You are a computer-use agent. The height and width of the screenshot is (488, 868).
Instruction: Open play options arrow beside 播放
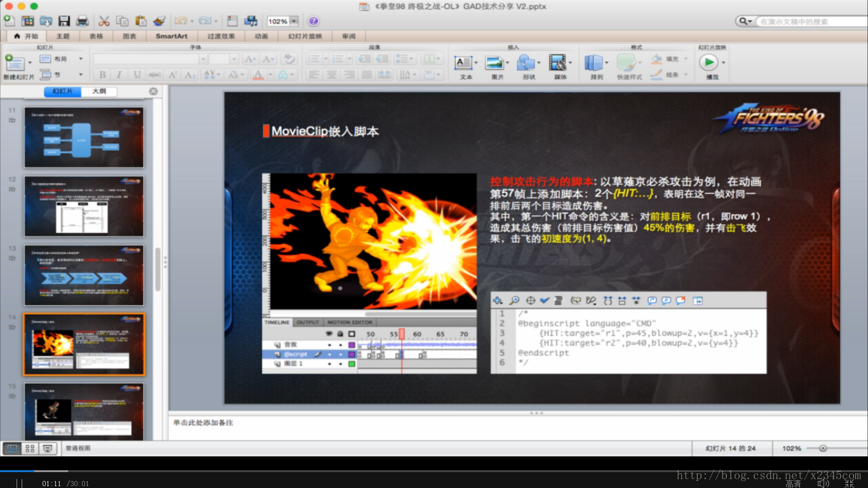click(723, 62)
